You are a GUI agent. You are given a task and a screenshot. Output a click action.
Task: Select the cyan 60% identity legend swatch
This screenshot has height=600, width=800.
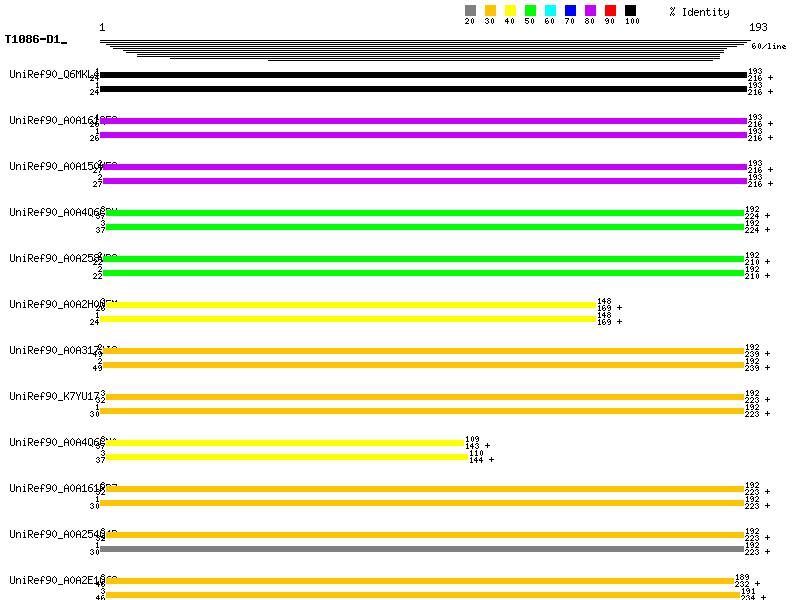coord(550,10)
